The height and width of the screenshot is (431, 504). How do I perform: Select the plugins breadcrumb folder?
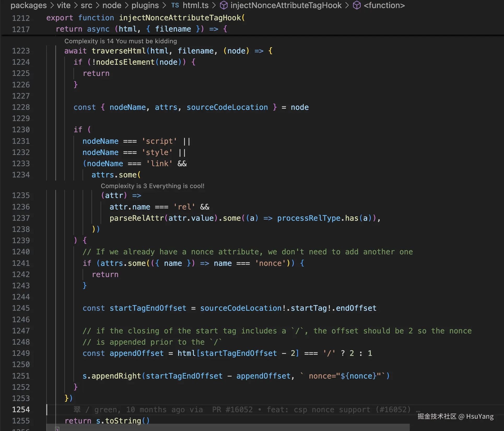(x=145, y=5)
